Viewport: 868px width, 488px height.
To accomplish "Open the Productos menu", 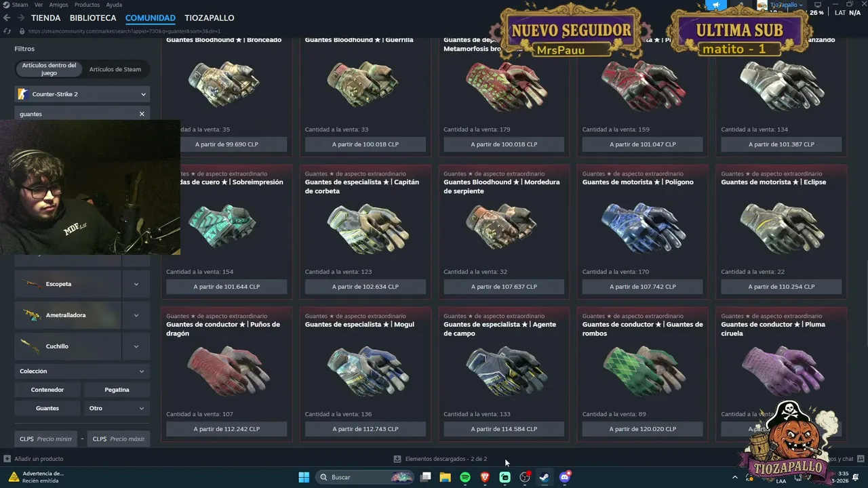I will 87,5.
